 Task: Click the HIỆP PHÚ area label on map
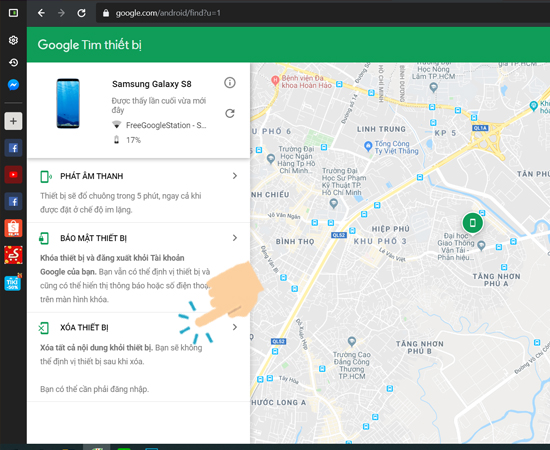point(390,229)
